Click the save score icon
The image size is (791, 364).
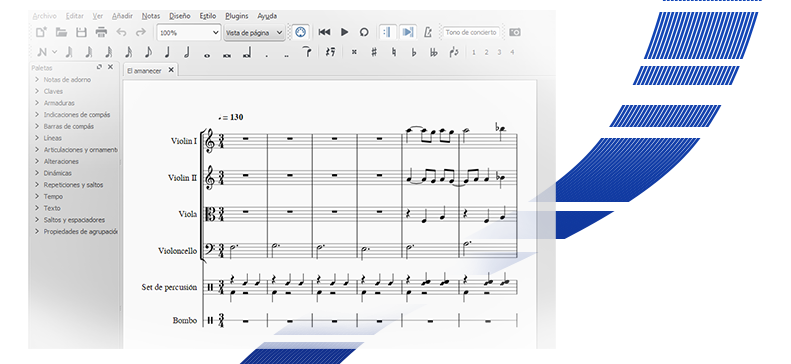click(x=81, y=32)
